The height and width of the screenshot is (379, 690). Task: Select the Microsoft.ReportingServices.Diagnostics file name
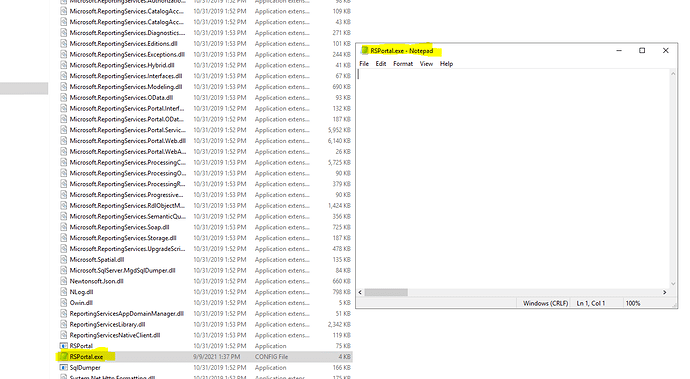click(127, 33)
